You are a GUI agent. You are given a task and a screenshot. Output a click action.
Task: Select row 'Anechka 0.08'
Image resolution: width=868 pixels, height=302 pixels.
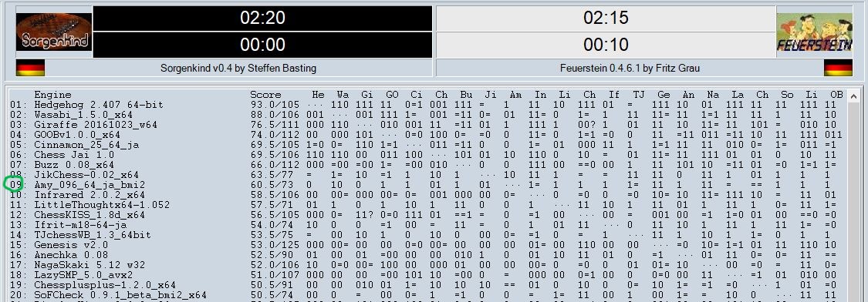click(x=426, y=255)
